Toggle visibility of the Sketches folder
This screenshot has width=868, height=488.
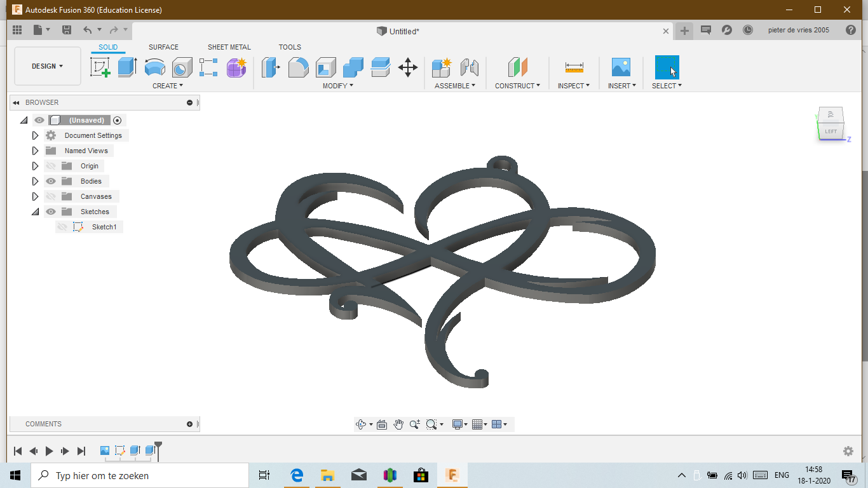coord(51,212)
